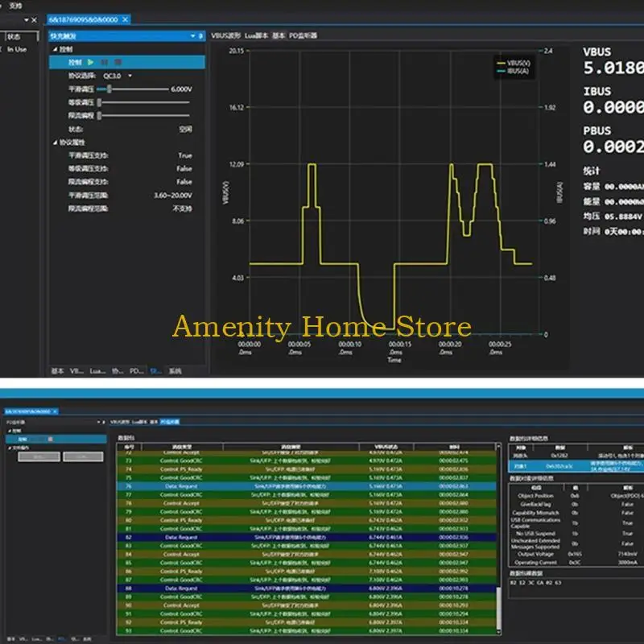This screenshot has height=644, width=644.
Task: Collapse the 文件操作 section in PD listener panel
Action: (10, 448)
